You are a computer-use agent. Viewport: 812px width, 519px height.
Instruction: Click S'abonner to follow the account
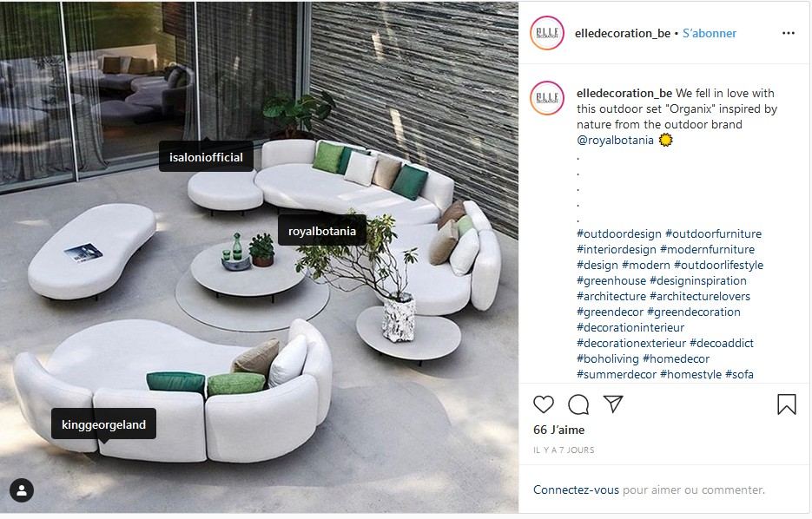pos(709,33)
